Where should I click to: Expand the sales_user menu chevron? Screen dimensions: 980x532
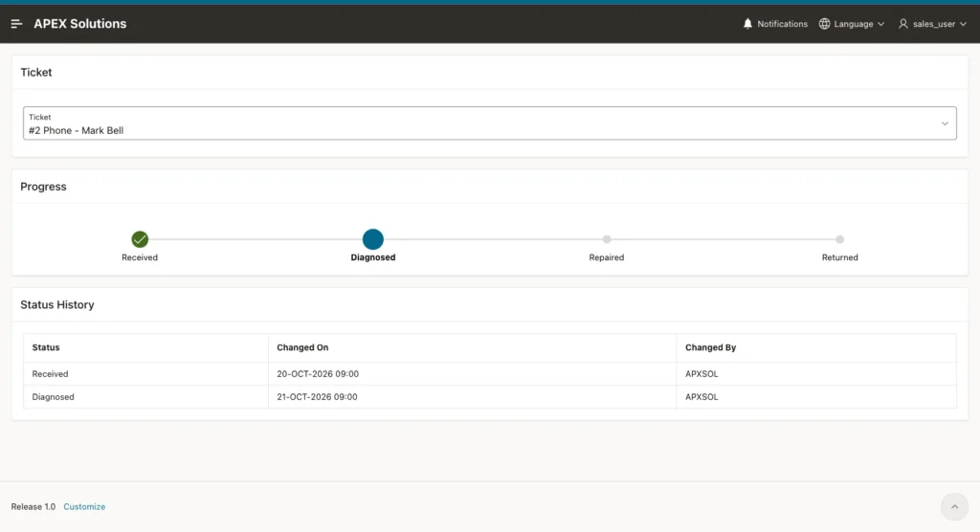click(963, 24)
